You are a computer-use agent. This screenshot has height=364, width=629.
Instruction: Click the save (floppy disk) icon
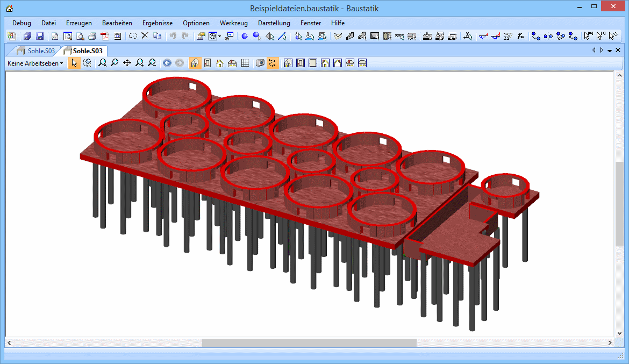point(39,36)
